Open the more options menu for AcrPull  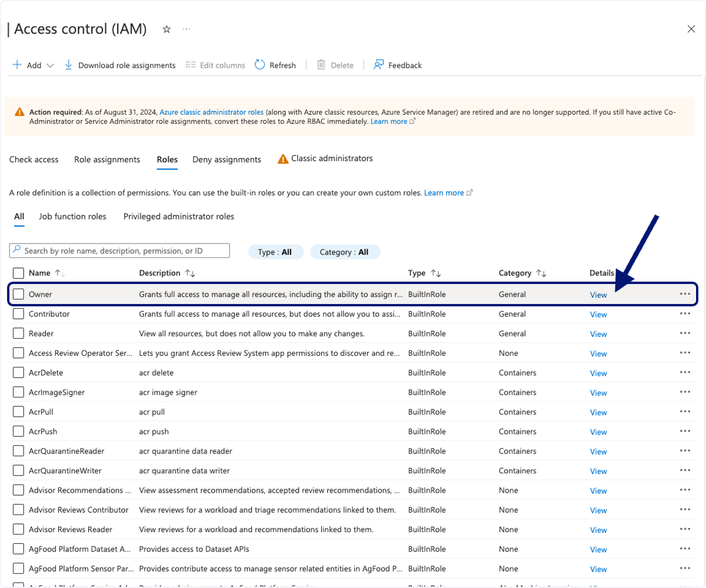(x=685, y=412)
